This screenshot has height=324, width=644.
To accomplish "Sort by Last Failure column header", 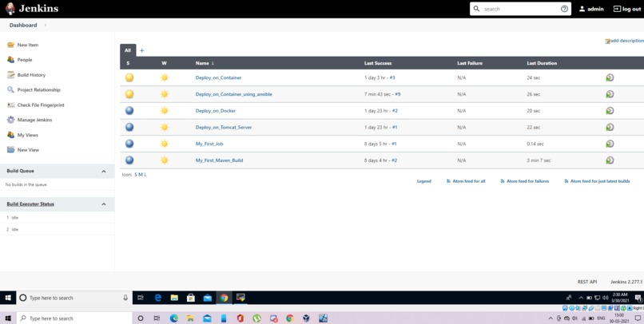I will tap(470, 63).
